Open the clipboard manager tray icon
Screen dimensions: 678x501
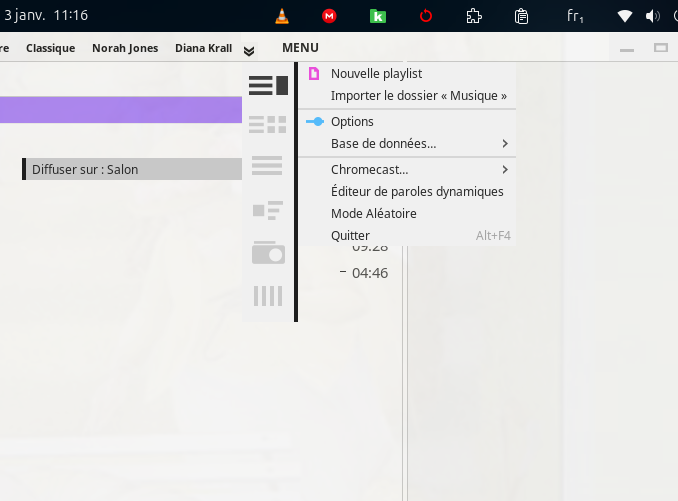click(x=521, y=16)
